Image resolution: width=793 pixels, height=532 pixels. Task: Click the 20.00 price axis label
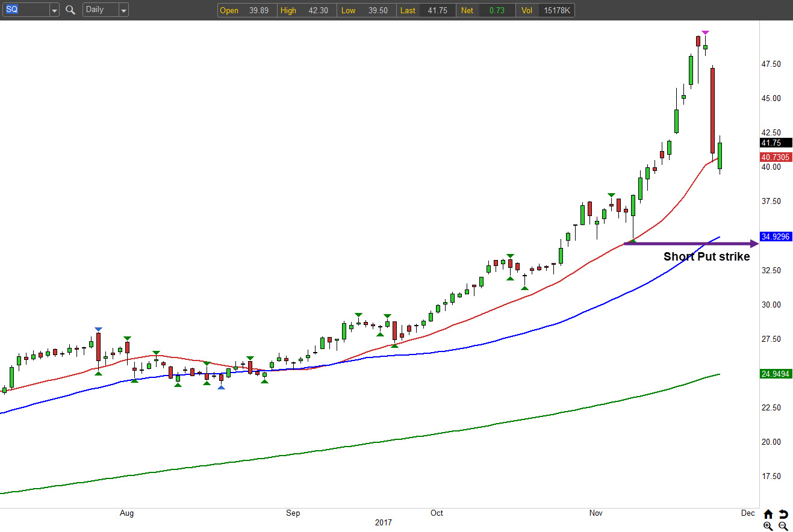point(771,442)
